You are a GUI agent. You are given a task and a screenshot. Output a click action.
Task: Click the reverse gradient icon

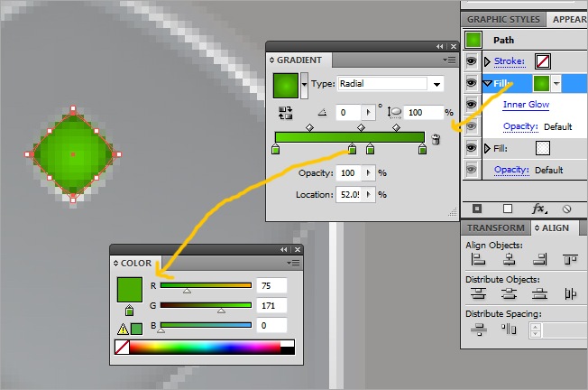click(x=285, y=113)
